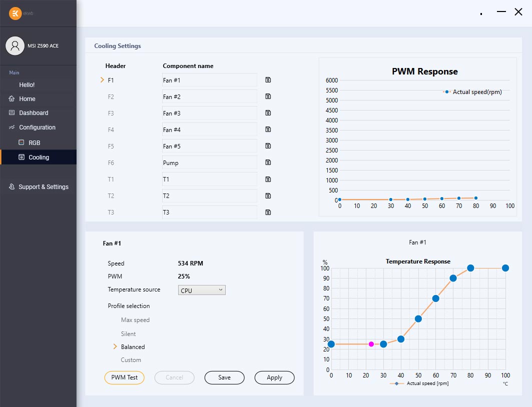Select the F1 header row
Image resolution: width=532 pixels, height=407 pixels.
click(x=111, y=80)
